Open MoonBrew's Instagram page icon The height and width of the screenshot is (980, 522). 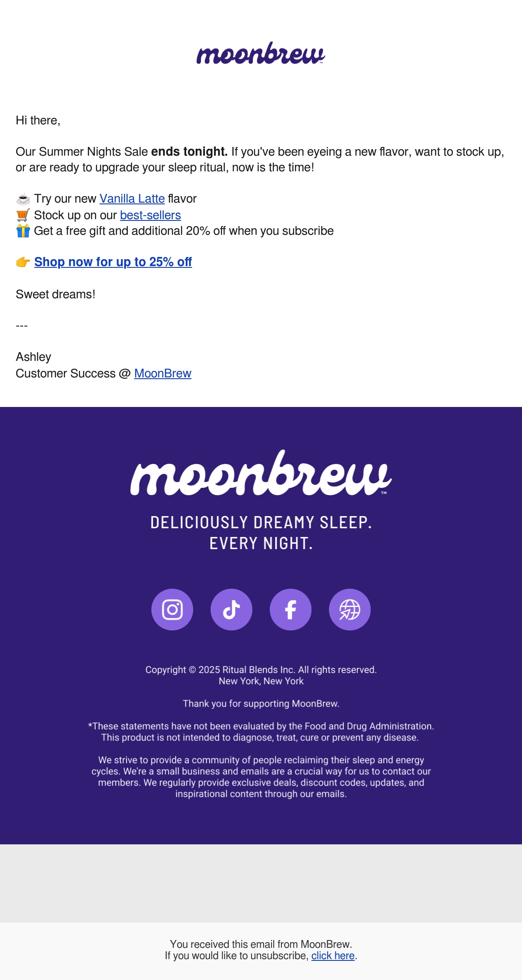tap(172, 610)
